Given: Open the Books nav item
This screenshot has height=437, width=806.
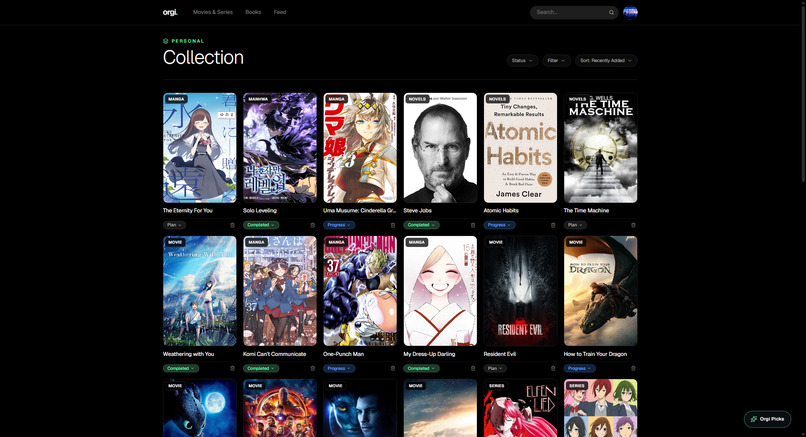Looking at the screenshot, I should pyautogui.click(x=253, y=12).
